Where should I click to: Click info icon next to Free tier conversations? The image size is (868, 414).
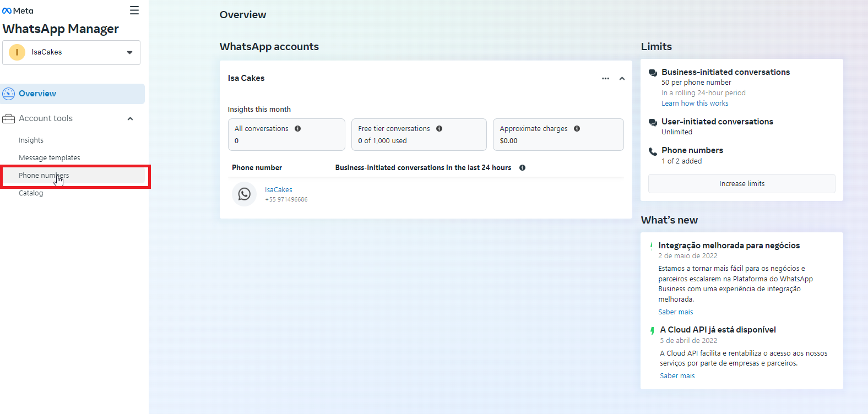(x=439, y=128)
